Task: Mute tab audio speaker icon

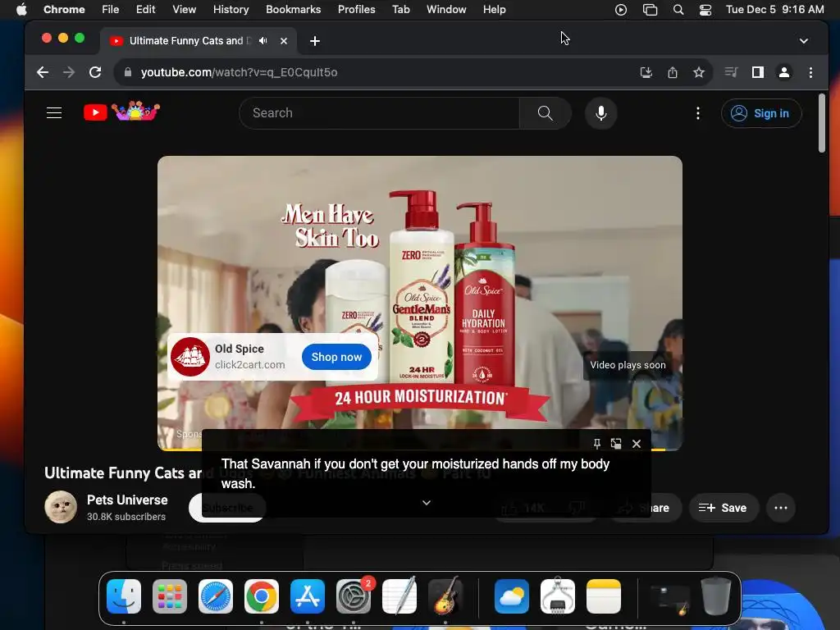Action: click(263, 41)
